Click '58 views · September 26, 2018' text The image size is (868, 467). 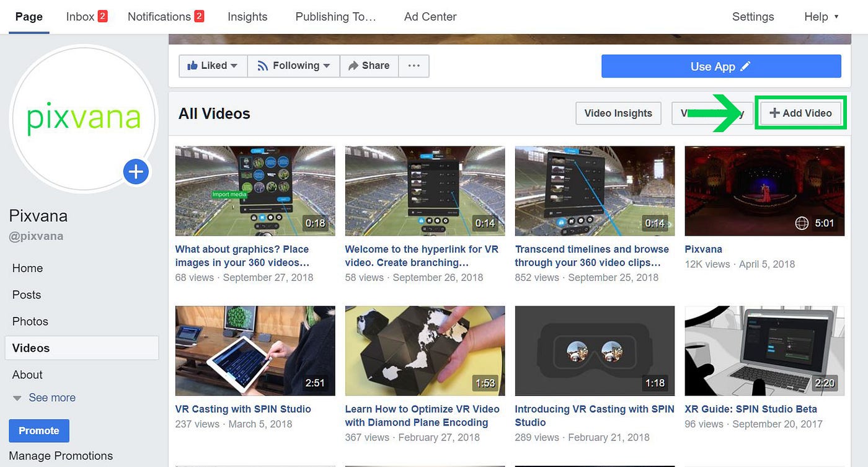[414, 277]
